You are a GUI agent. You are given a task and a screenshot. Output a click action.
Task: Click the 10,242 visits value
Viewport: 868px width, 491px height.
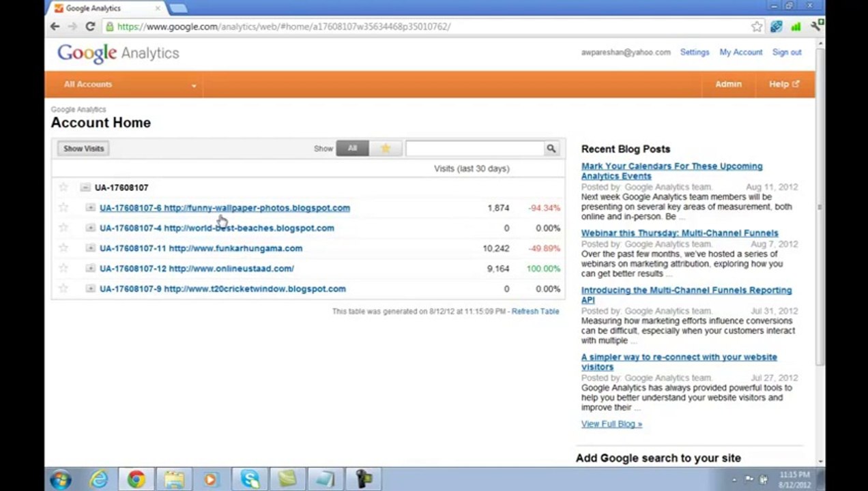(496, 248)
